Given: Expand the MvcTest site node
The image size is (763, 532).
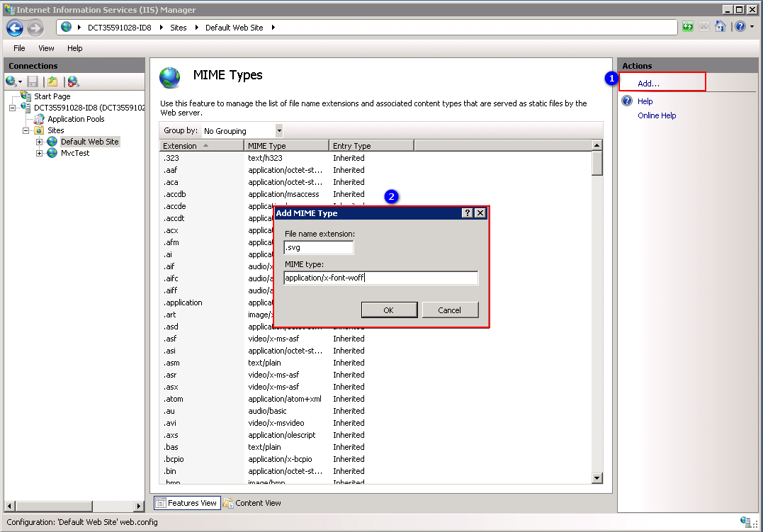Looking at the screenshot, I should (x=40, y=153).
